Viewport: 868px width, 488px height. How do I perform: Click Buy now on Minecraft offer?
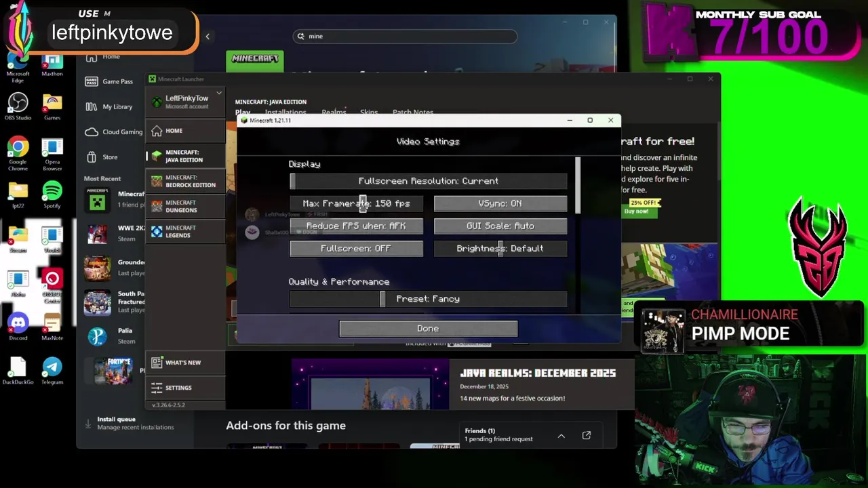click(636, 211)
